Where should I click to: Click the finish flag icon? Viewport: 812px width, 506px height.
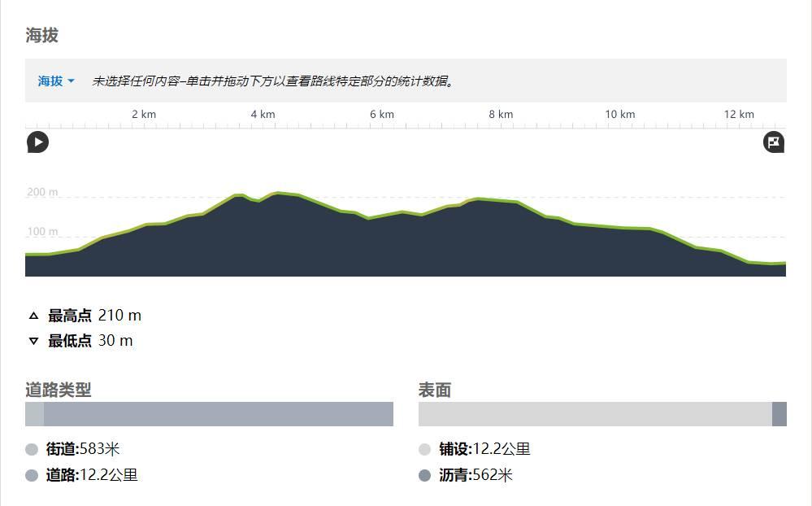click(774, 142)
